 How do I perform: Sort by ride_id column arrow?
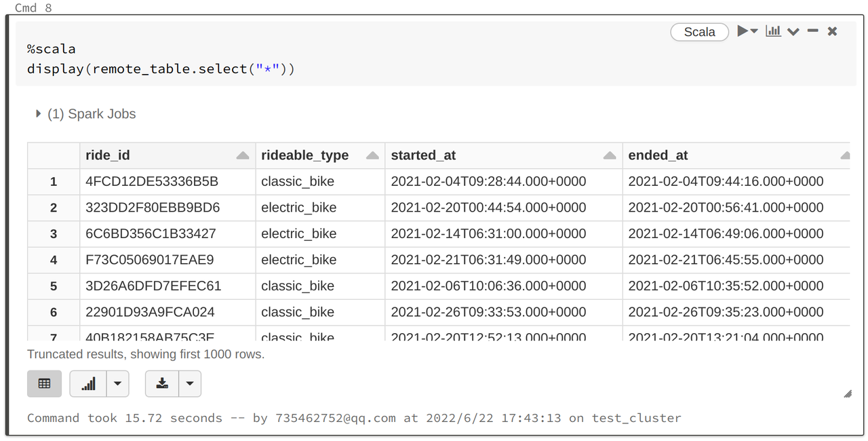[243, 155]
